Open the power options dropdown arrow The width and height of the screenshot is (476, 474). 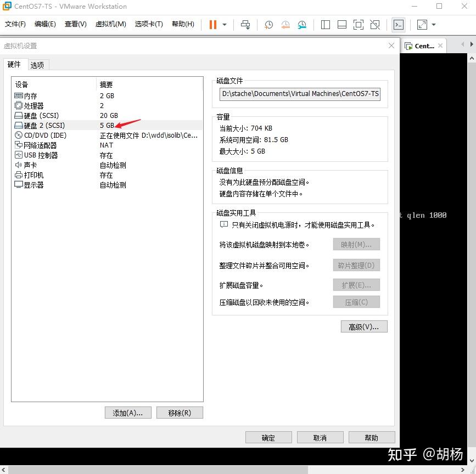225,25
